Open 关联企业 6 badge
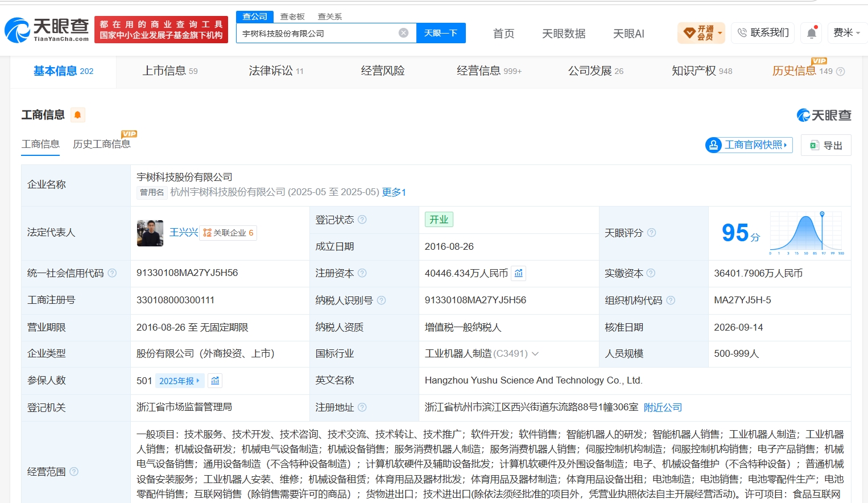The image size is (868, 503). (229, 233)
